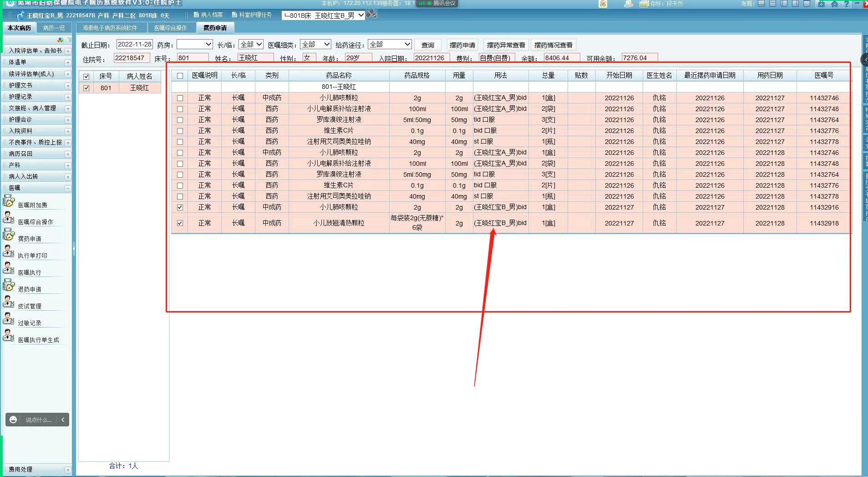Screen dimensions: 868x477
Task: Open the 药房 dropdown
Action: pyautogui.click(x=195, y=44)
